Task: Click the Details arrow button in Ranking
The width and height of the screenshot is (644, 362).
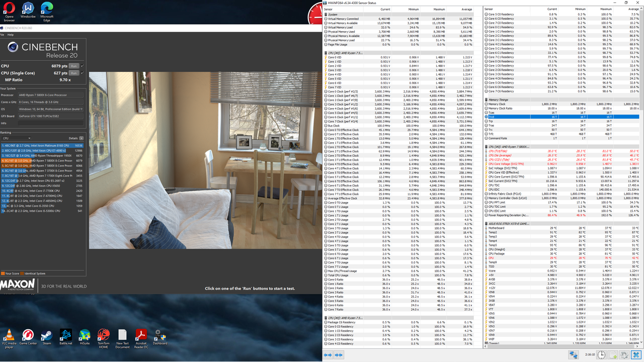Action: tap(82, 138)
